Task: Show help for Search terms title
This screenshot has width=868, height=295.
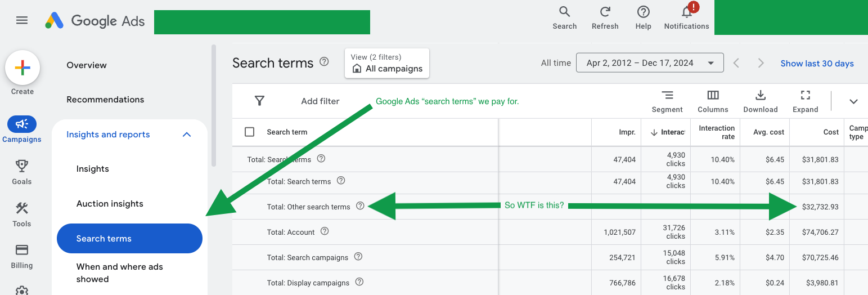Action: pyautogui.click(x=324, y=62)
